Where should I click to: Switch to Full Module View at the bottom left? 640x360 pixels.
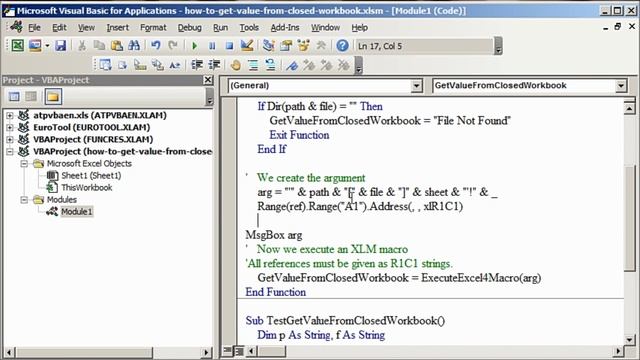[x=239, y=350]
